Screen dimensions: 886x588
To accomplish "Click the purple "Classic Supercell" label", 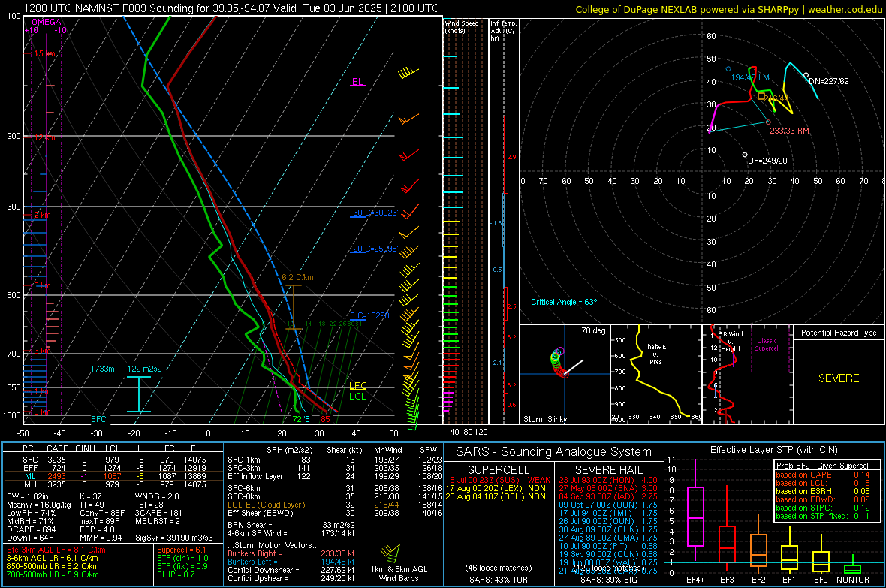I will [767, 345].
